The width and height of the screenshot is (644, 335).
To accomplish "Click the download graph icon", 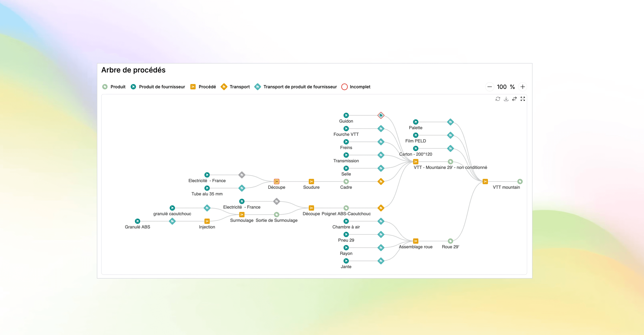I will point(506,99).
